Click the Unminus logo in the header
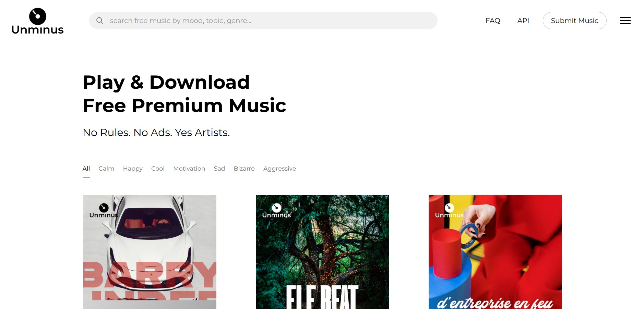Viewport: 644px width, 309px height. click(x=37, y=21)
